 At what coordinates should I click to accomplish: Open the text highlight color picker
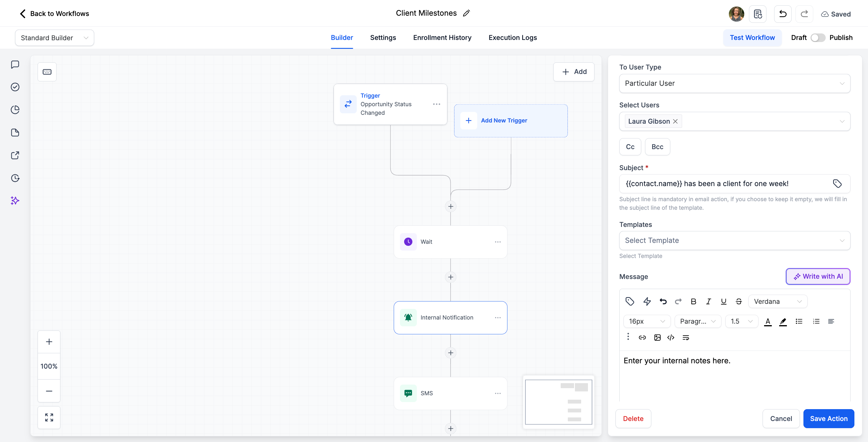(x=783, y=322)
